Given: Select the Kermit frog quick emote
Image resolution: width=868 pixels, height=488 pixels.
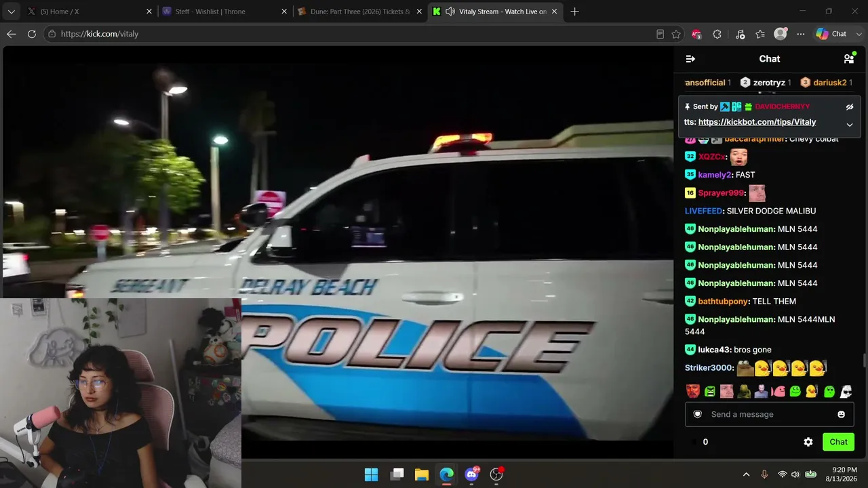Looking at the screenshot, I should pos(744,391).
